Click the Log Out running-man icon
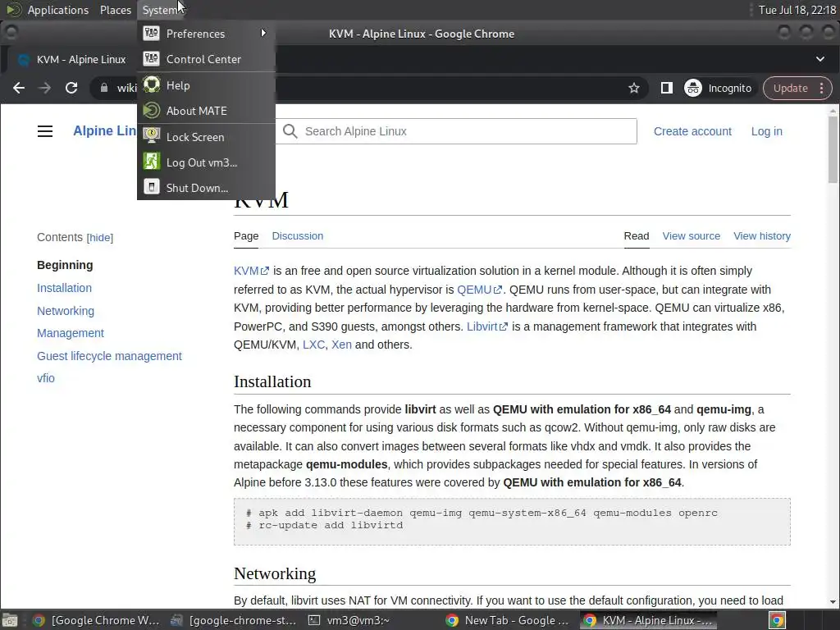 tap(152, 162)
